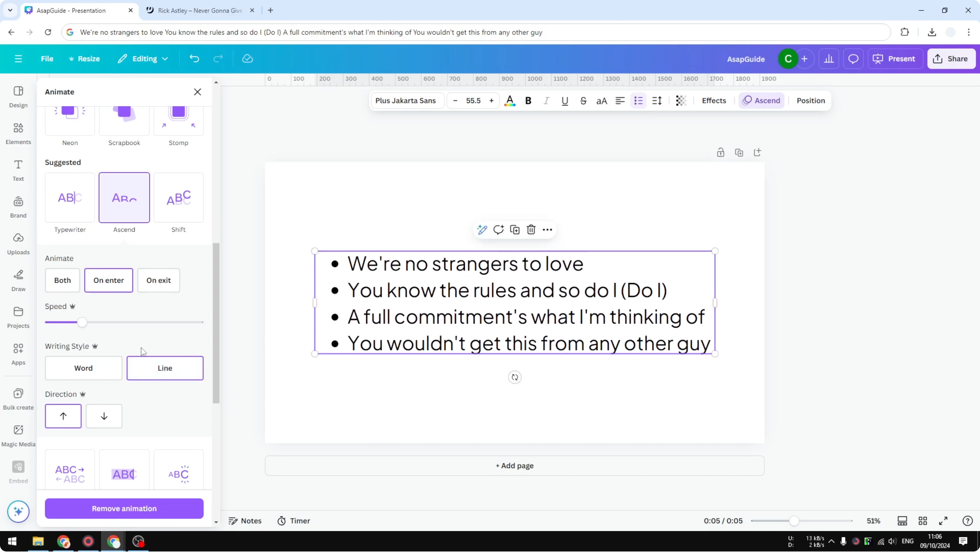Open the Apps sidebar panel

[x=18, y=354]
